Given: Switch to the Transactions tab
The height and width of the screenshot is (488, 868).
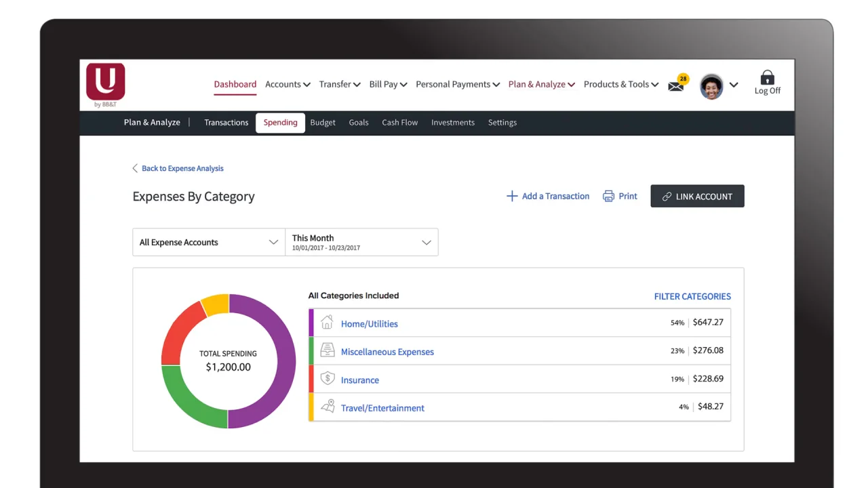Looking at the screenshot, I should pos(226,123).
